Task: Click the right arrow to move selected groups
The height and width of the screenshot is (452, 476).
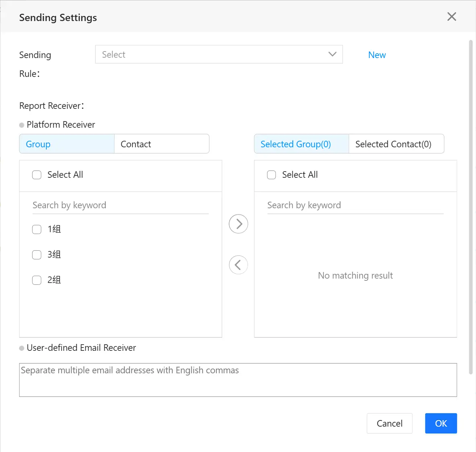Action: pyautogui.click(x=239, y=224)
